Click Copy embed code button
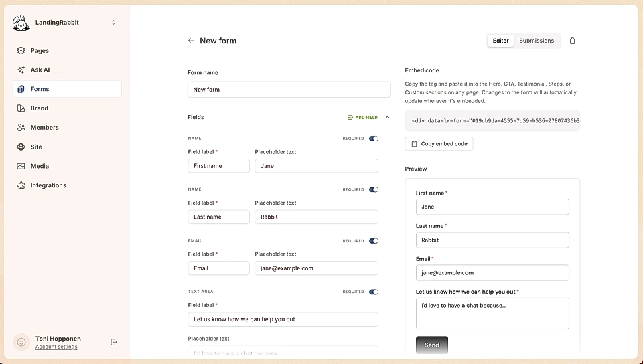The image size is (643, 364). (x=439, y=144)
